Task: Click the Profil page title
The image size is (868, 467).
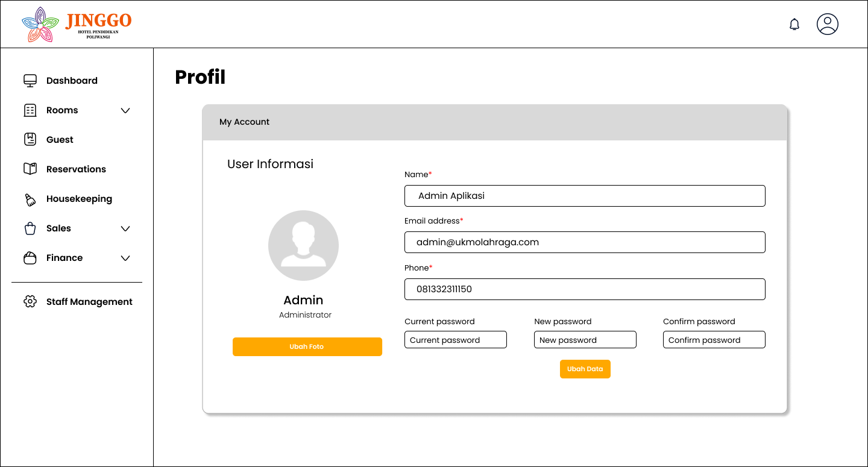Action: coord(200,77)
